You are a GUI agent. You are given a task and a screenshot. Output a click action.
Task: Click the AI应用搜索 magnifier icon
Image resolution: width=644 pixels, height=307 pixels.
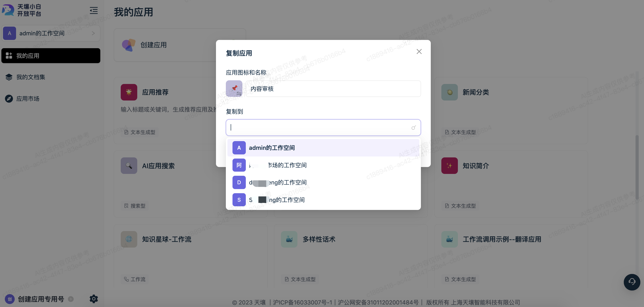click(129, 165)
